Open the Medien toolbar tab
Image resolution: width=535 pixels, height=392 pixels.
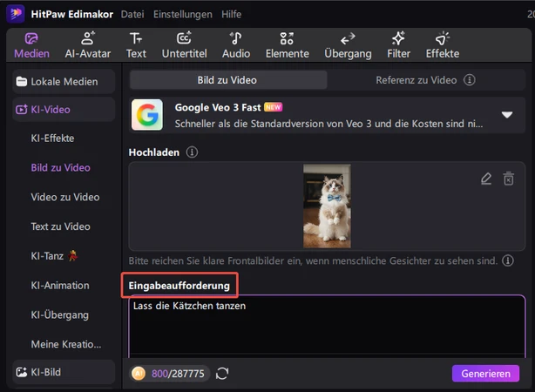31,44
